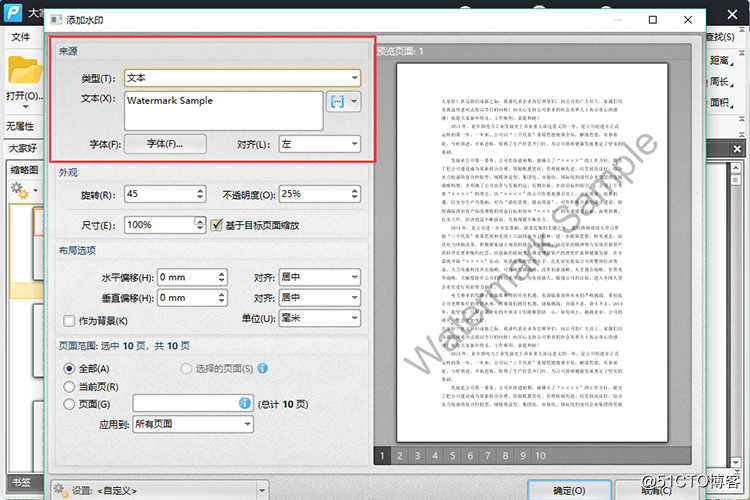Go to preview page 6
Image resolution: width=750 pixels, height=500 pixels.
coord(470,456)
